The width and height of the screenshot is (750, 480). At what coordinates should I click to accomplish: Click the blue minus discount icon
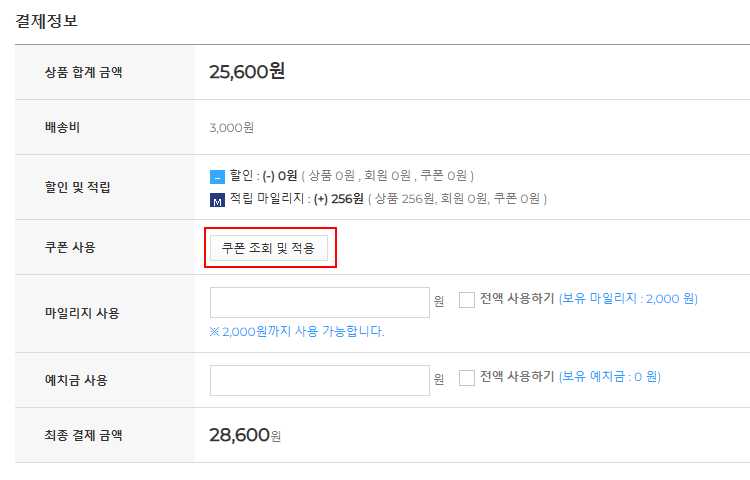(217, 176)
